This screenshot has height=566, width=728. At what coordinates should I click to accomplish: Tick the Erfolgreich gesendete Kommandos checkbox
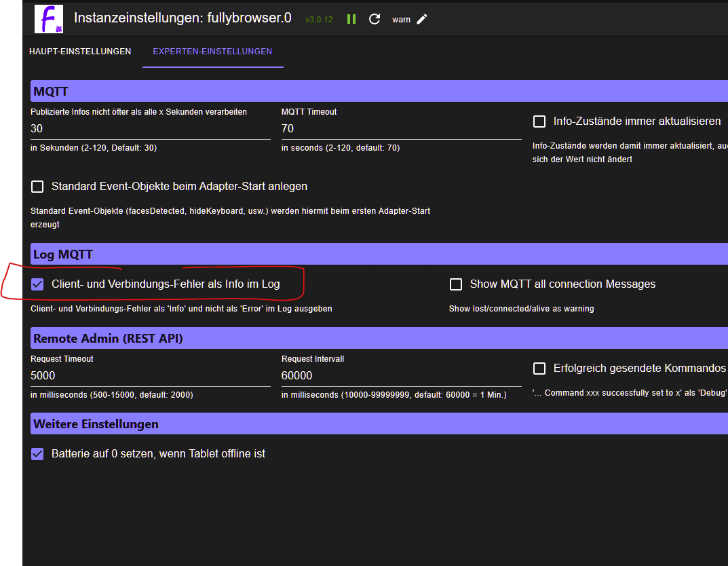[x=539, y=369]
